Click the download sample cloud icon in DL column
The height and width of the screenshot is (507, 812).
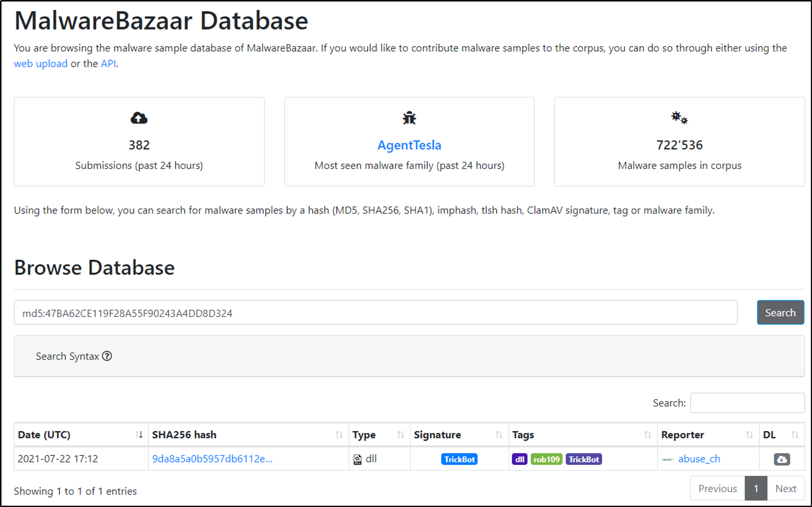tap(782, 459)
